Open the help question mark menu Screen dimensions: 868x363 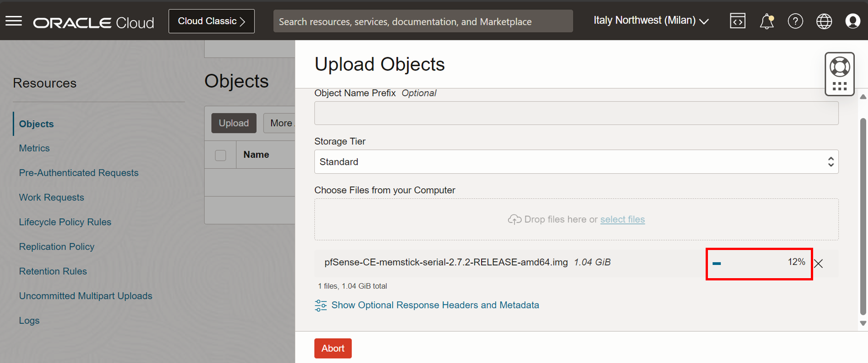[795, 21]
